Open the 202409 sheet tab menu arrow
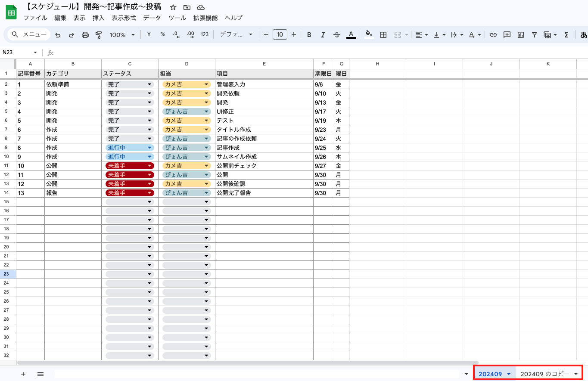Screen dimensions: 588x381 509,374
